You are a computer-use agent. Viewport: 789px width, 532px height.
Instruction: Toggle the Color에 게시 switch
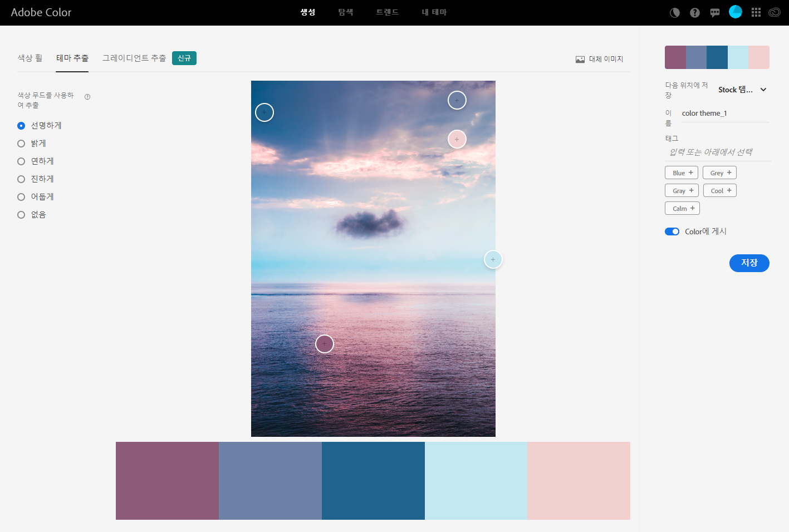[x=672, y=231]
